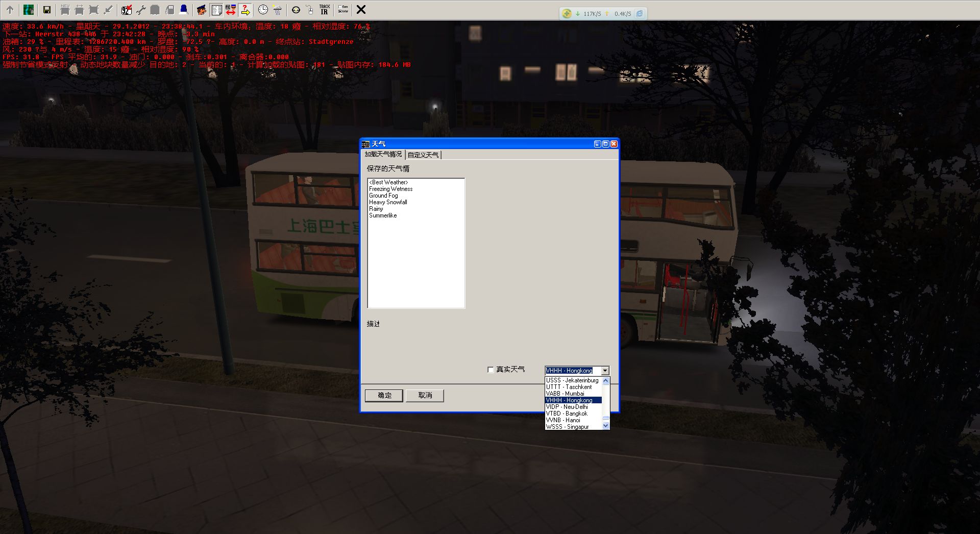Viewport: 980px width, 534px height.
Task: Select Heavy Snowfall weather preset
Action: [x=388, y=202]
